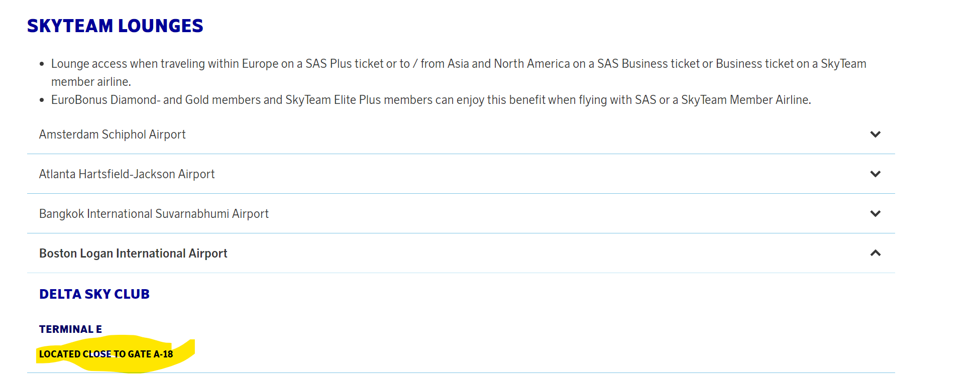Click the SKYTEAM LOUNGES page heading
This screenshot has height=375, width=980.
tap(115, 26)
